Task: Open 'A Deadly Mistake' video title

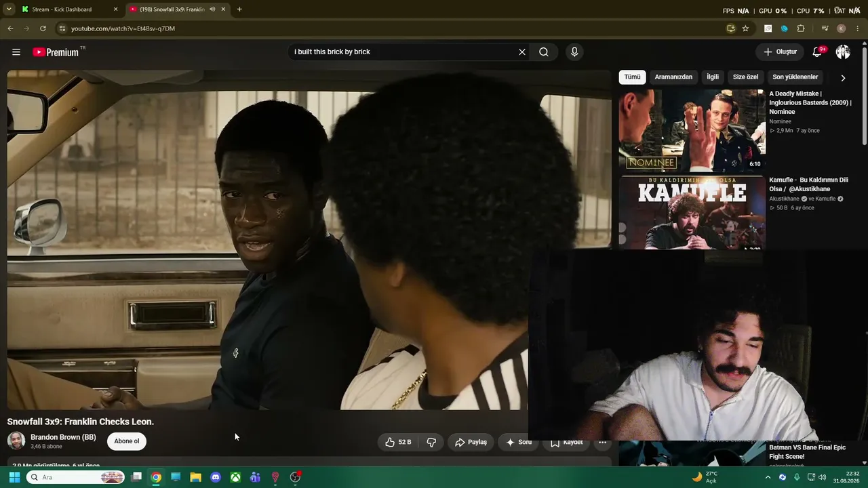Action: tap(810, 102)
